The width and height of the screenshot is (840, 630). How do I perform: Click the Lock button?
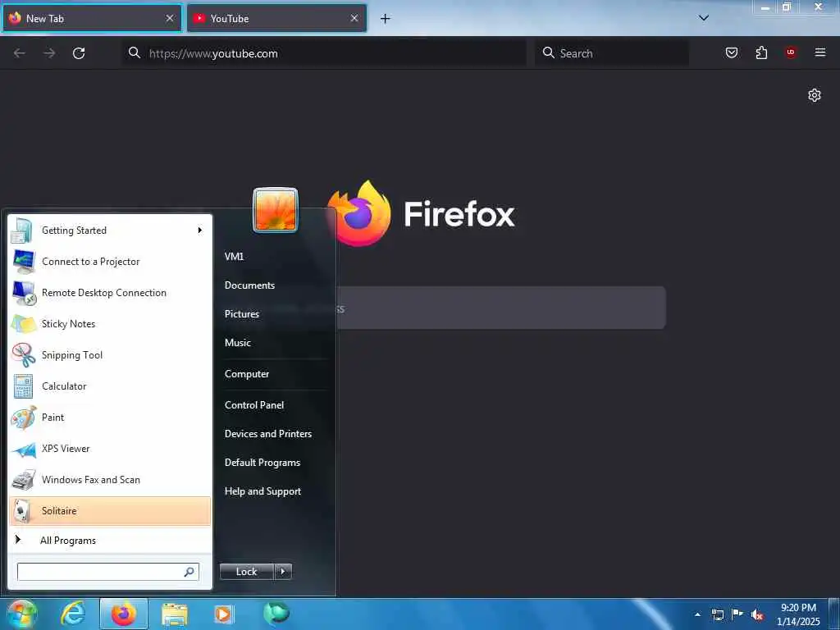click(246, 572)
